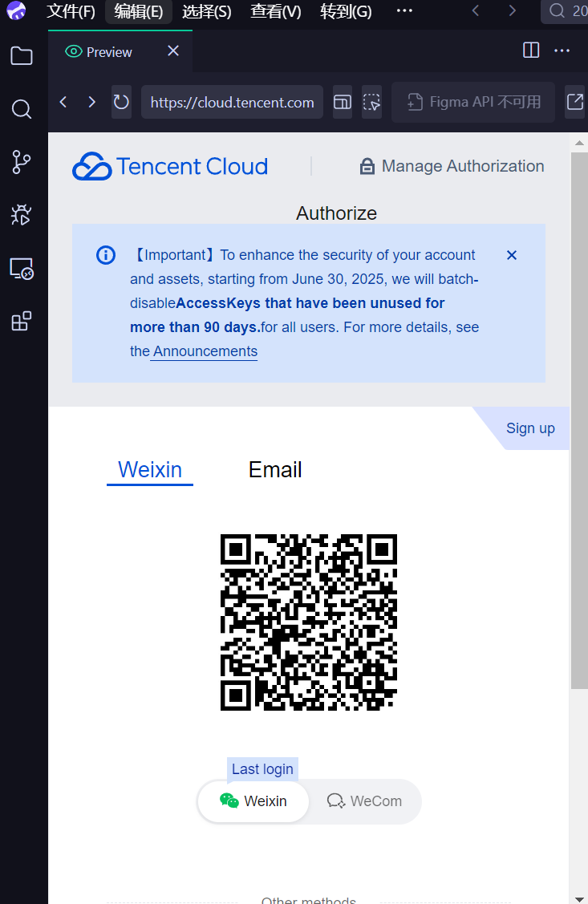The image size is (588, 904).
Task: Select the Weixin login toggle button
Action: point(253,801)
